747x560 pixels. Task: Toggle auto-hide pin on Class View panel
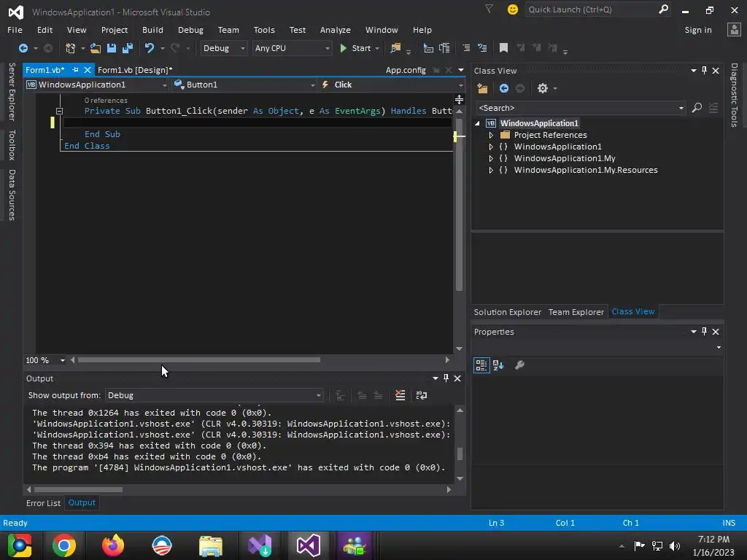704,71
